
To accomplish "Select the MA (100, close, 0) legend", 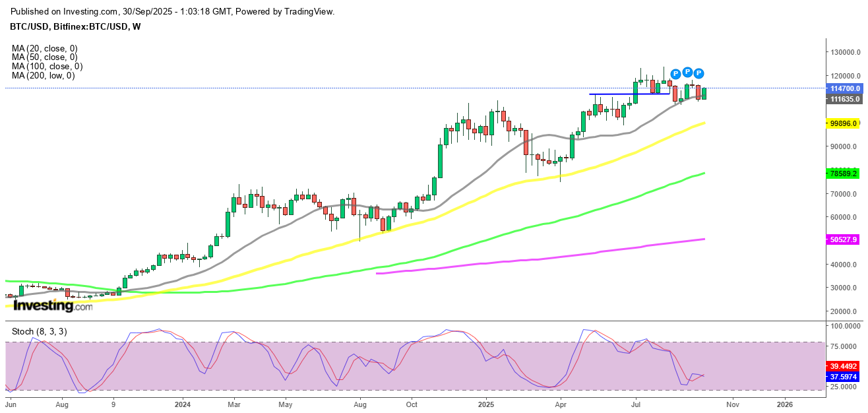I will [x=47, y=67].
